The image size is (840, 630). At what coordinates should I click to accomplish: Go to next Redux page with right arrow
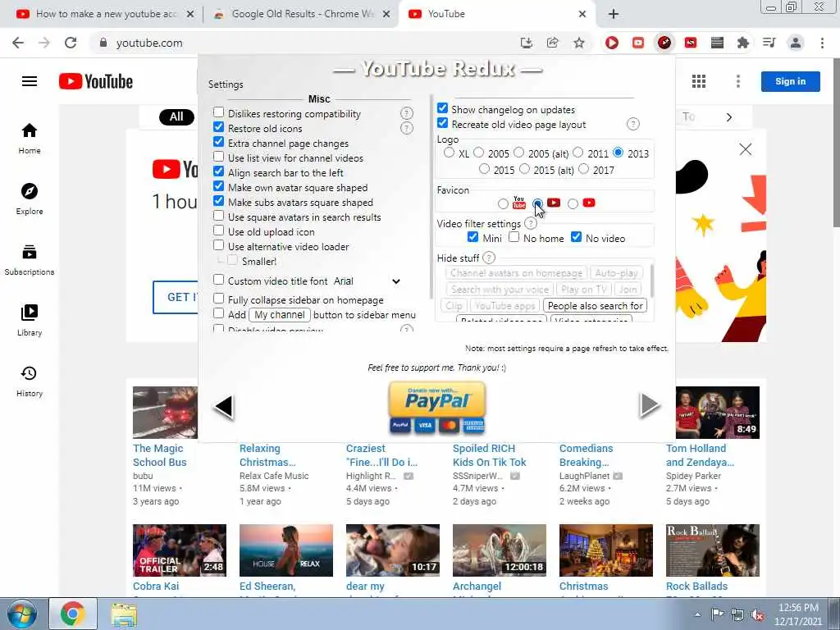tap(650, 404)
